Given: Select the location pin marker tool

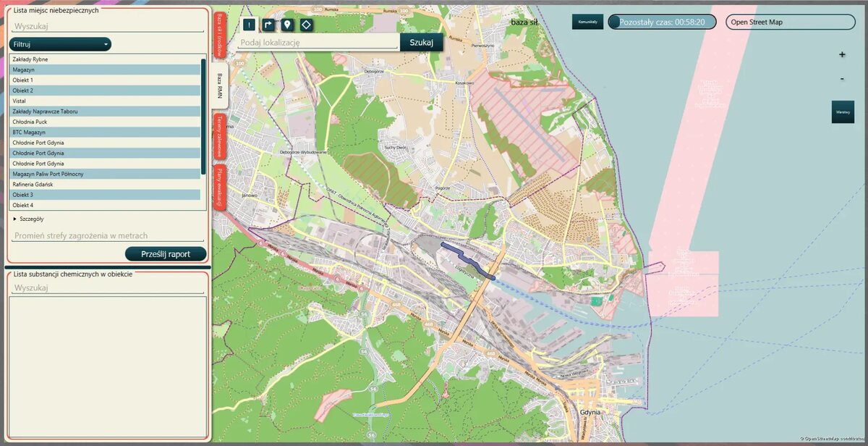Looking at the screenshot, I should [287, 25].
